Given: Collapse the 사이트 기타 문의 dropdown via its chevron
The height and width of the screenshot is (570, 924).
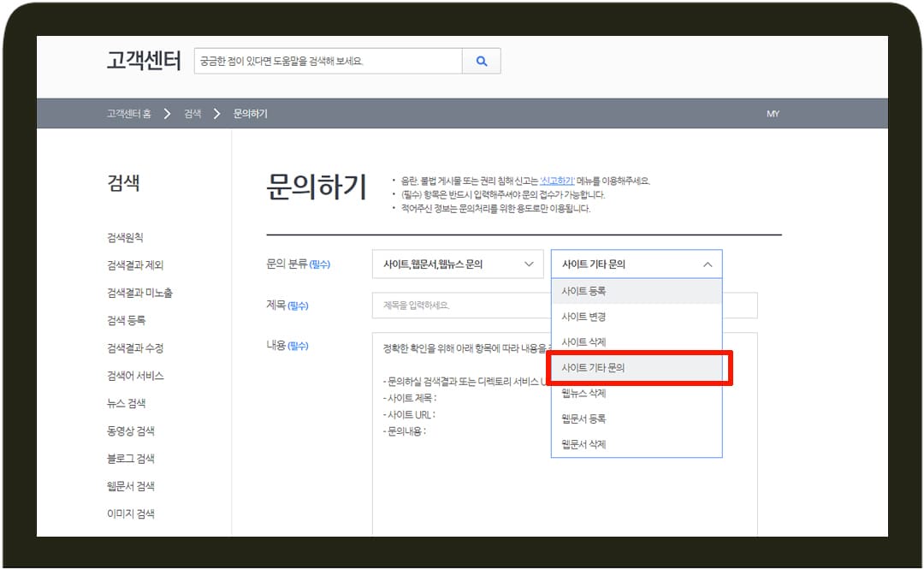Looking at the screenshot, I should [x=708, y=264].
